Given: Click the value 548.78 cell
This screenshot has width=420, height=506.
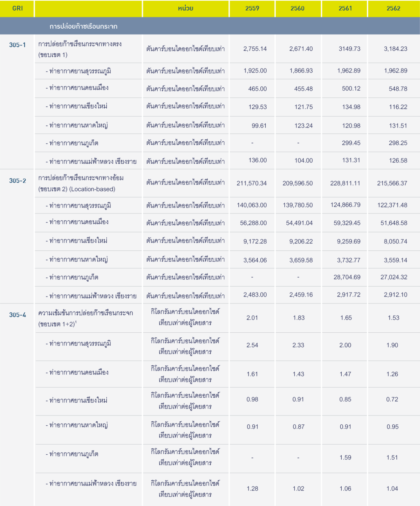Looking at the screenshot, I should [398, 89].
